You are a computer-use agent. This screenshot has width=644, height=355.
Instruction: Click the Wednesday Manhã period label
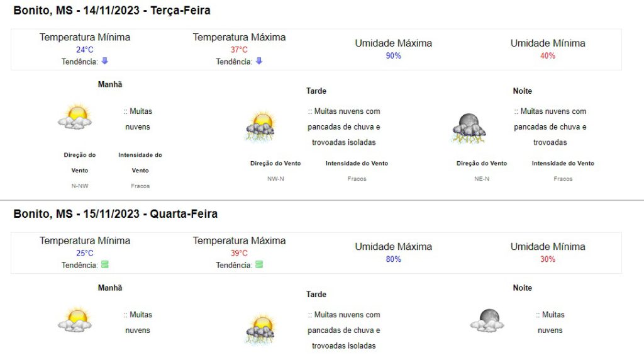(110, 288)
